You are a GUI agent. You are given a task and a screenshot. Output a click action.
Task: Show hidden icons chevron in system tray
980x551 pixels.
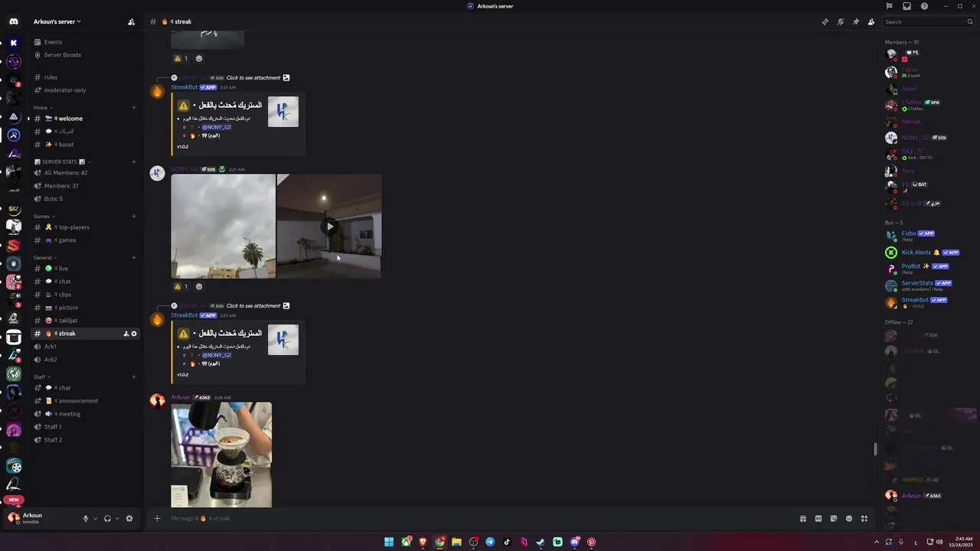click(877, 542)
